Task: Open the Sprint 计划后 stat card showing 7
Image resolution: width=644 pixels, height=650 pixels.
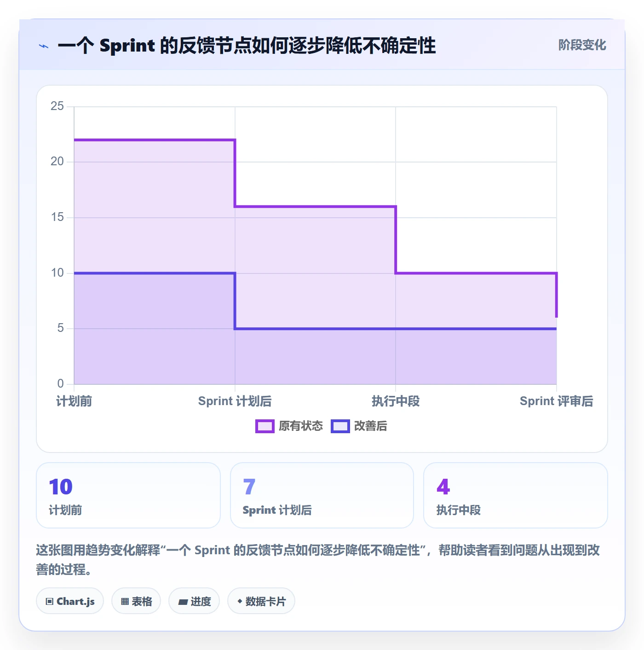Action: [322, 495]
